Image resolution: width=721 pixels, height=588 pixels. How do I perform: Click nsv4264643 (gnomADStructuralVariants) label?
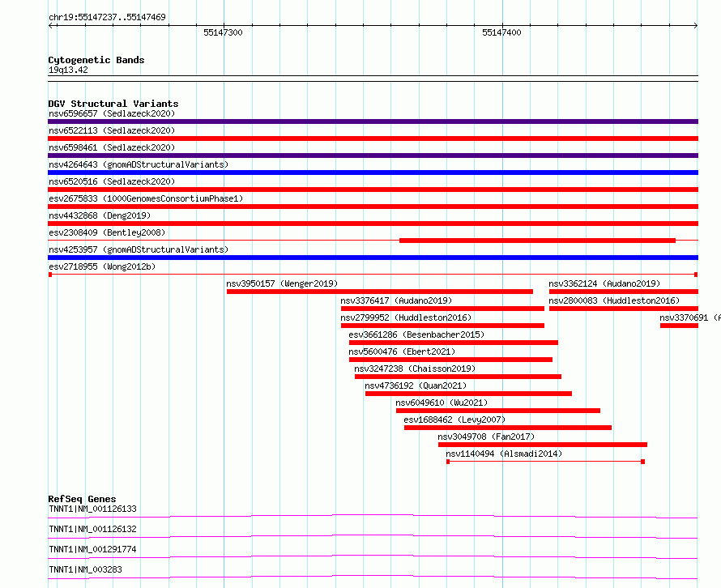139,164
